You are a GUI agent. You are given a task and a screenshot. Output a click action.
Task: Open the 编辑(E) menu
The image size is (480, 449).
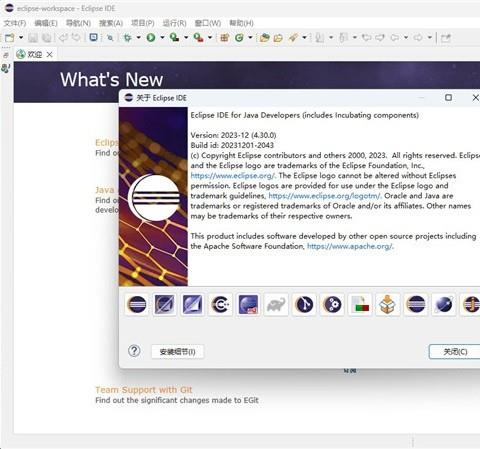(x=46, y=23)
